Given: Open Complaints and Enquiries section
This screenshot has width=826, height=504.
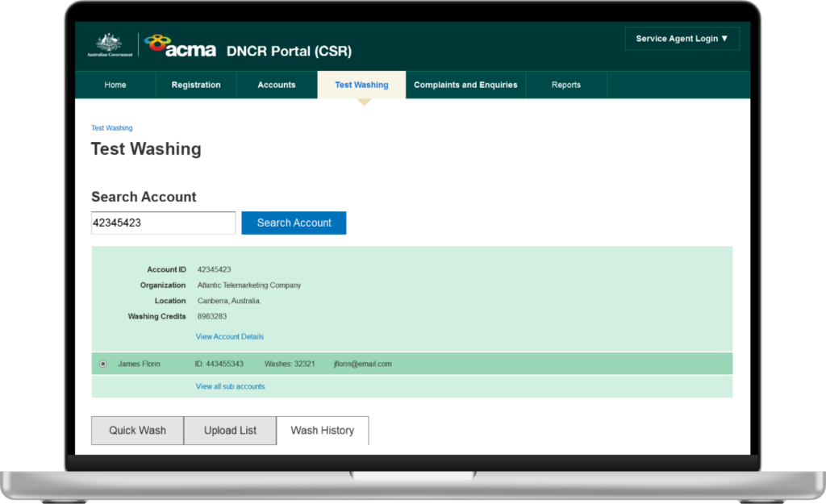Looking at the screenshot, I should [x=465, y=85].
